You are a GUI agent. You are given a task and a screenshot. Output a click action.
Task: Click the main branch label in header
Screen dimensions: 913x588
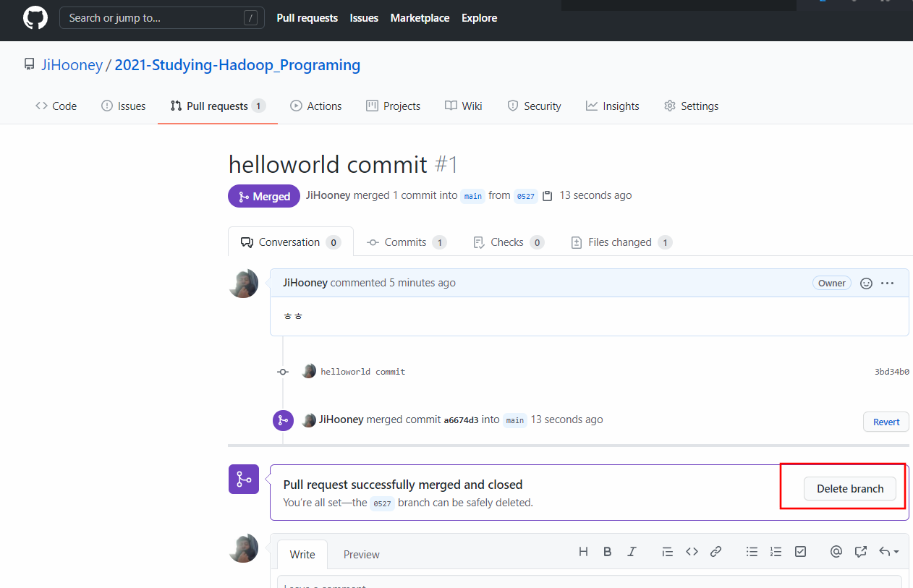click(x=473, y=196)
